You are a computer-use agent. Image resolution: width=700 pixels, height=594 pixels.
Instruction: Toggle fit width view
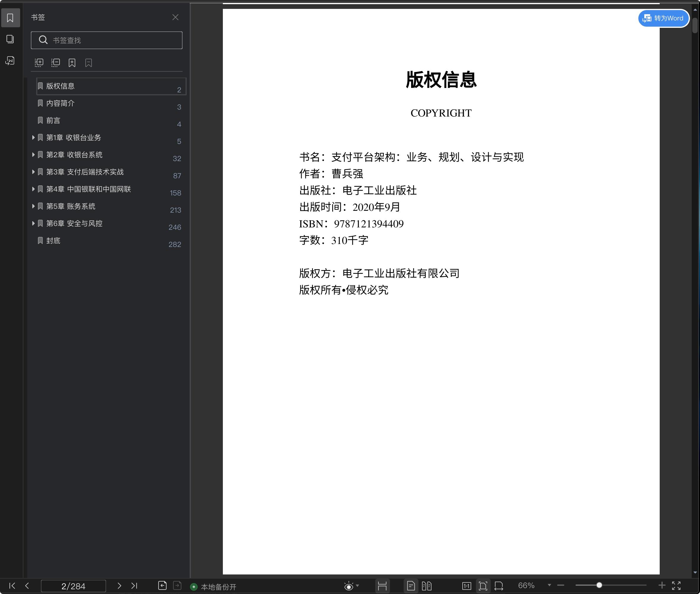(499, 586)
